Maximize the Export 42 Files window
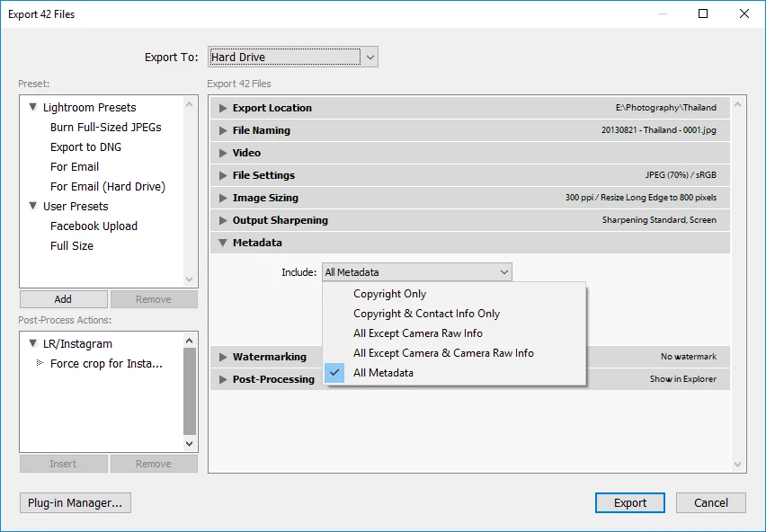The width and height of the screenshot is (766, 532). point(703,13)
